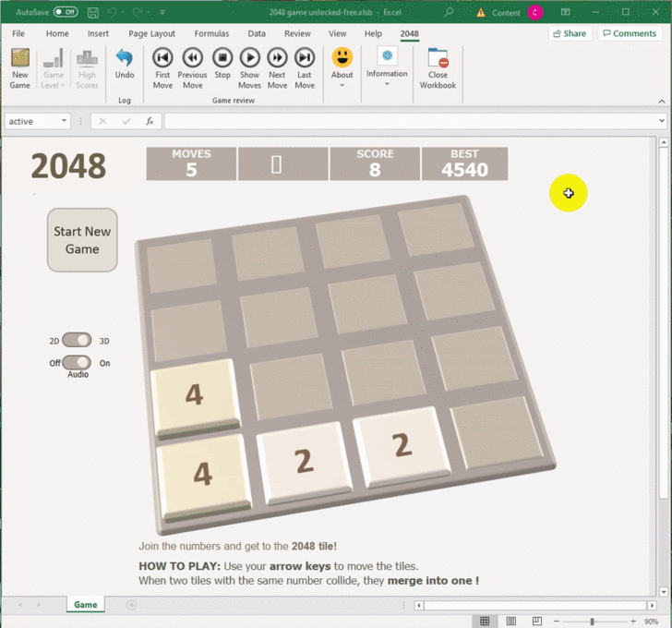Click the horizontal scrollbar left arrow
Screen dimensions: 672x628
(419, 605)
